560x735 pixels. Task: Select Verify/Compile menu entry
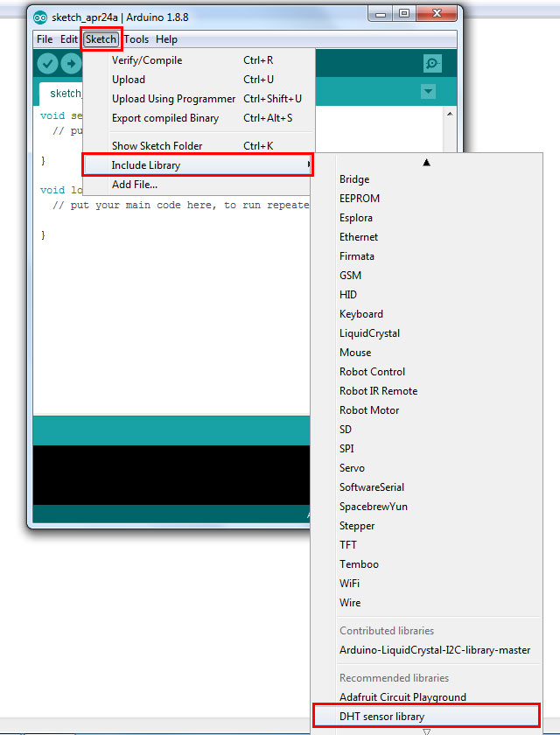point(199,60)
